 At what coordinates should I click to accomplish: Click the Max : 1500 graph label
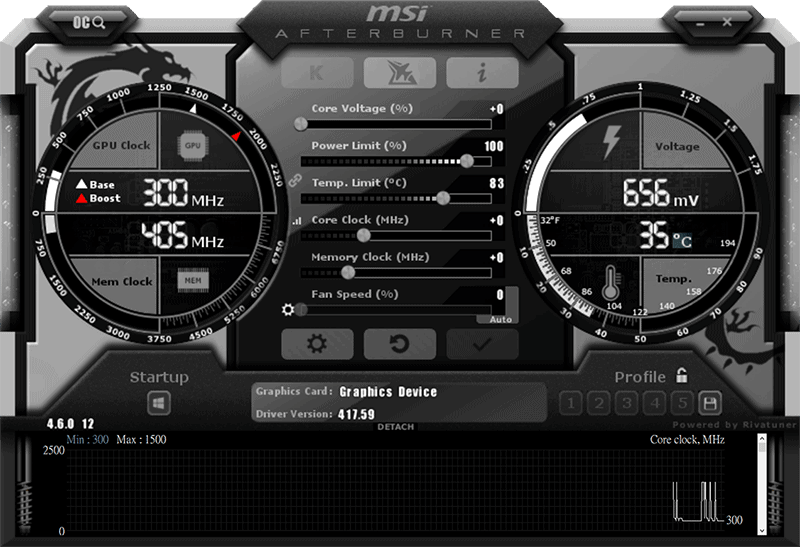coord(141,439)
